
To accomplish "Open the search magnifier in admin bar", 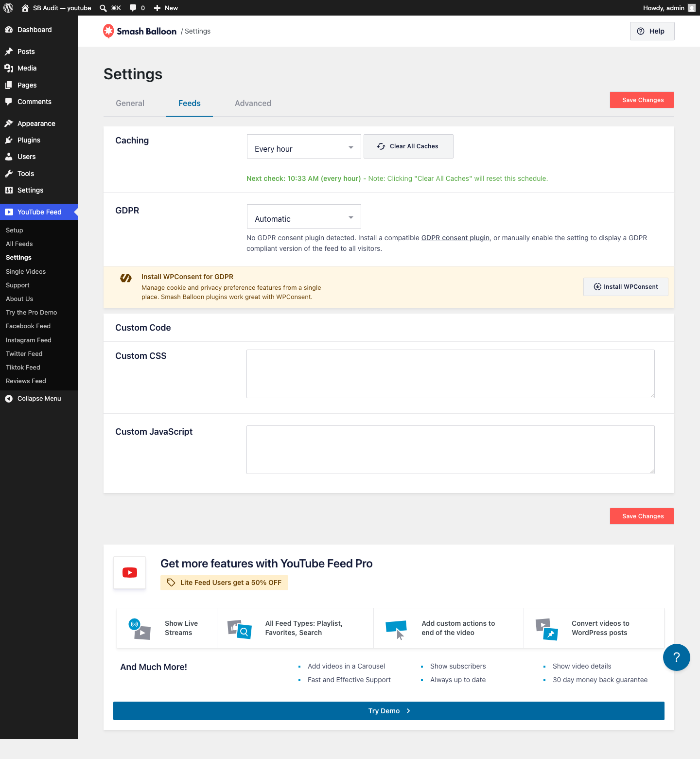I will pyautogui.click(x=103, y=8).
